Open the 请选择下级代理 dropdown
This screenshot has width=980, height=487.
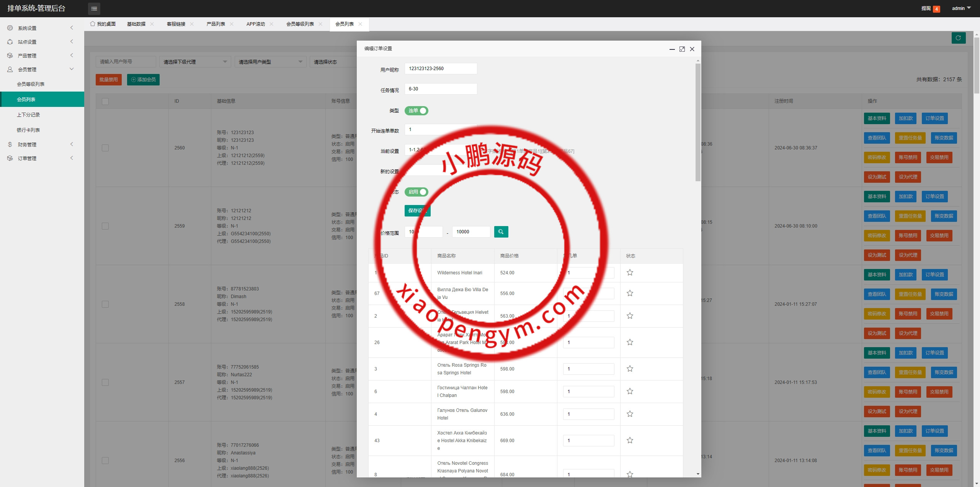pos(195,61)
